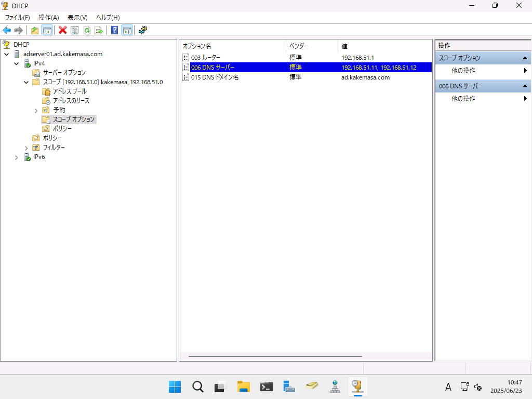Click value ad.kakemasa.com
Screen dimensions: 532x399
365,77
